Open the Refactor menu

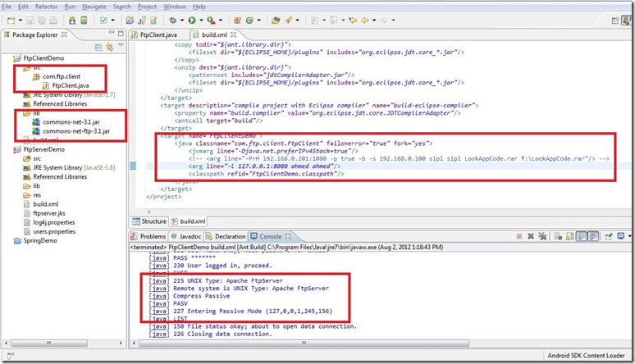(x=47, y=7)
